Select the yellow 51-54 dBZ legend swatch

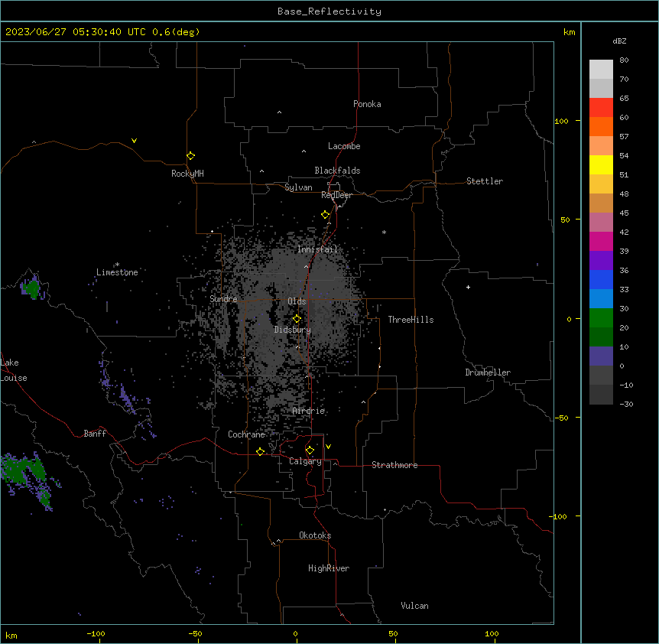[601, 164]
